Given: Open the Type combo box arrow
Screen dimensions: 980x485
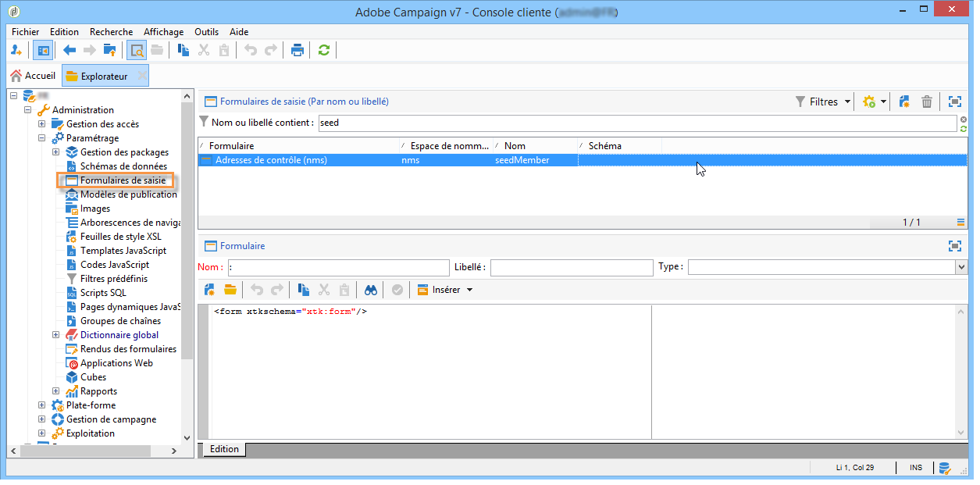Looking at the screenshot, I should click(x=960, y=267).
